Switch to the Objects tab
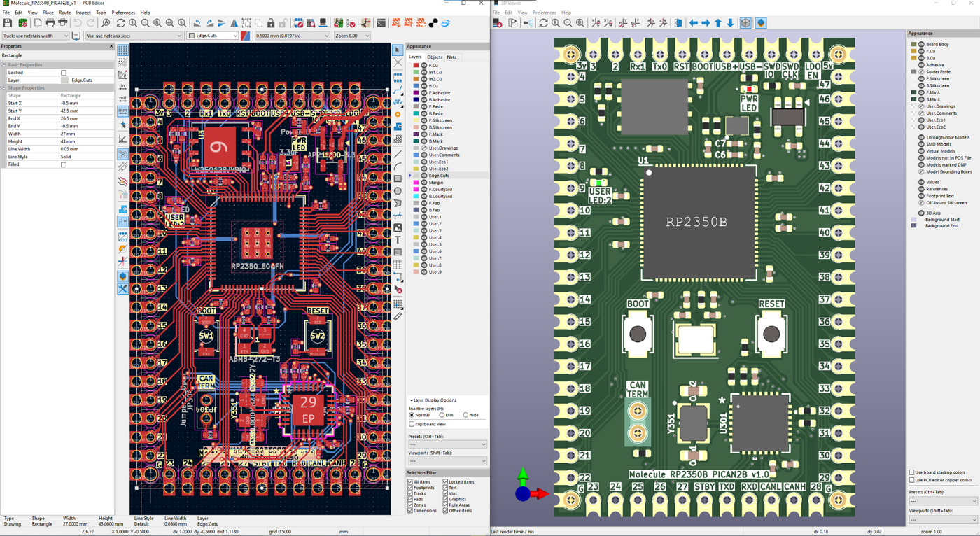Viewport: 980px width, 536px height. pyautogui.click(x=435, y=57)
